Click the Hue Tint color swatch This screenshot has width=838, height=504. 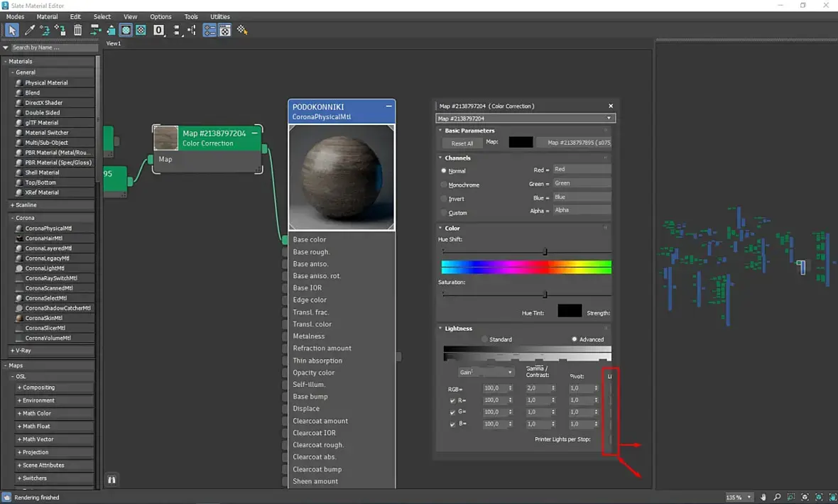(x=570, y=311)
